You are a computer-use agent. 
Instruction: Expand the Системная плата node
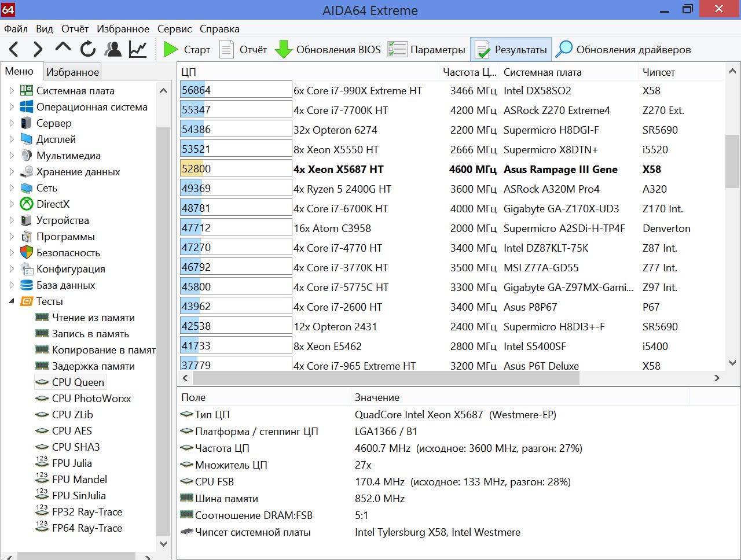[x=12, y=91]
